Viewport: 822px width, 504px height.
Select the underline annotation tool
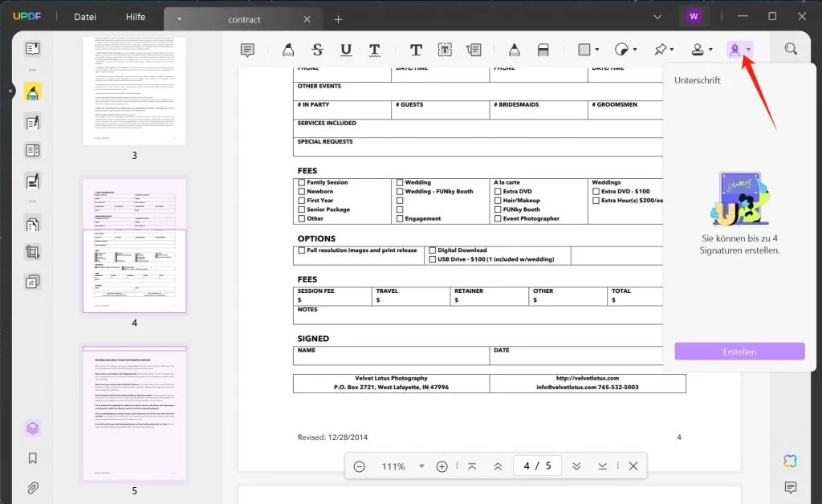(x=346, y=50)
